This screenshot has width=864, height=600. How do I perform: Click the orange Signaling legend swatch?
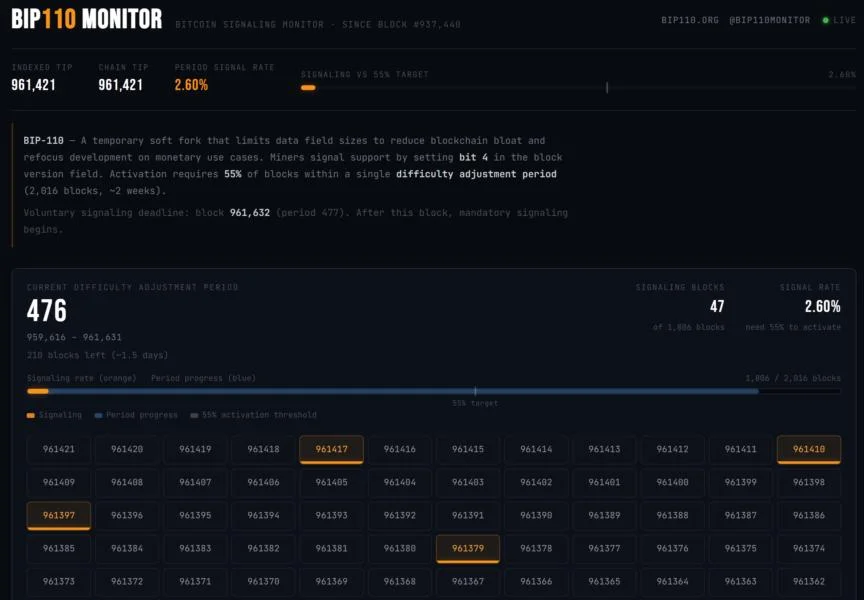pyautogui.click(x=31, y=415)
